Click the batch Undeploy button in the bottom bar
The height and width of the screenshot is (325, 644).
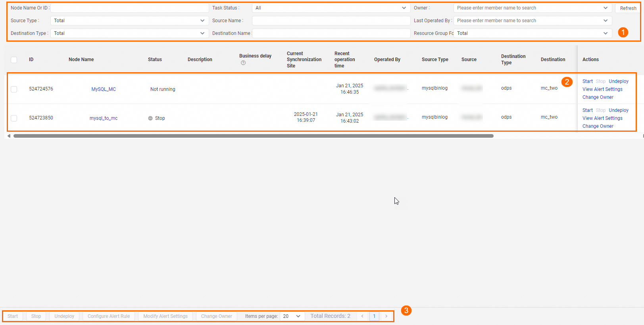64,316
